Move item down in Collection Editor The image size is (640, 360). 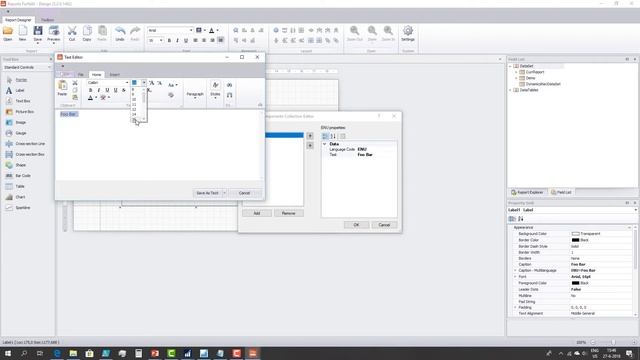pos(310,145)
